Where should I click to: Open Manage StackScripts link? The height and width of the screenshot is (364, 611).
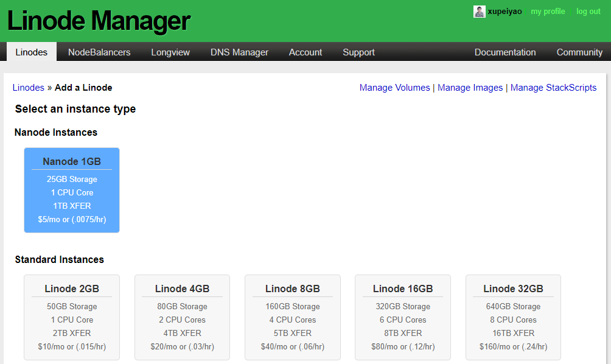553,87
